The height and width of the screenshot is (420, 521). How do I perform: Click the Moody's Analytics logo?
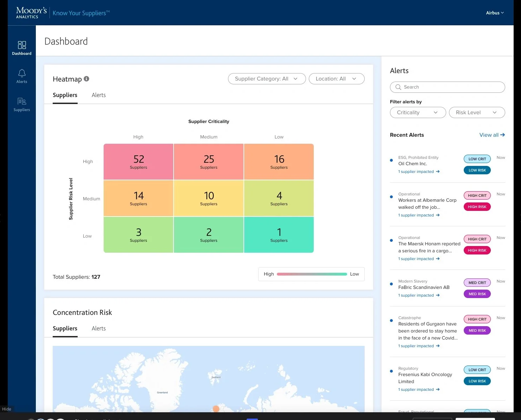[x=31, y=13]
